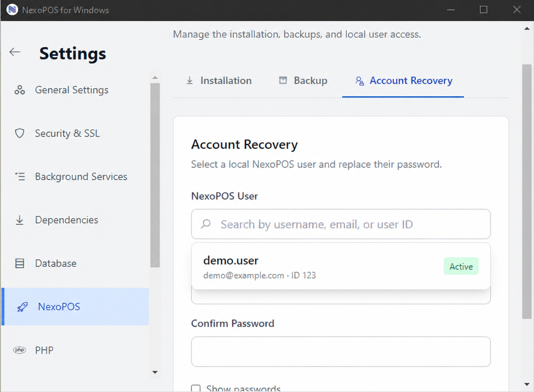Click the NexoPOS app logo in title bar
The image size is (534, 392).
[12, 10]
